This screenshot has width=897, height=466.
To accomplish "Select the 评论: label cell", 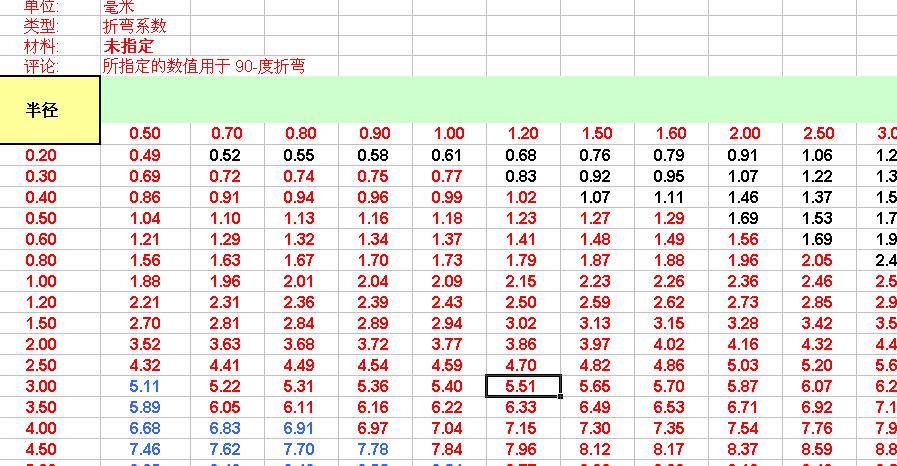I will coord(50,66).
